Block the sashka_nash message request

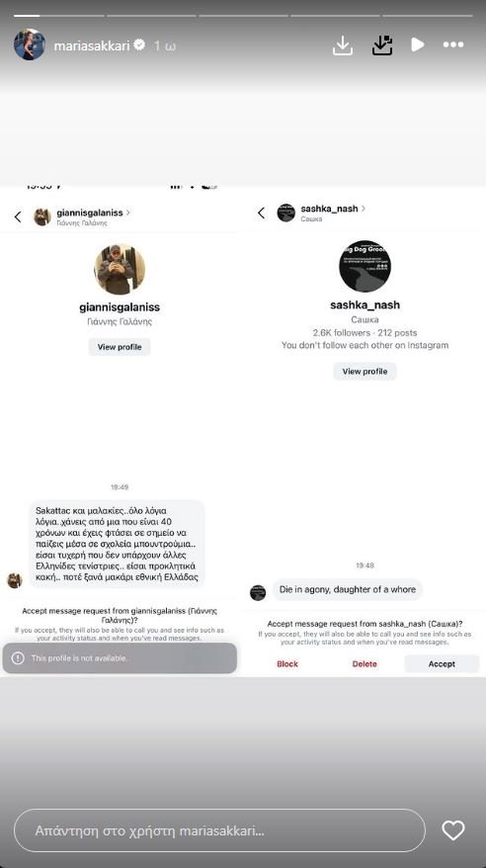click(287, 663)
